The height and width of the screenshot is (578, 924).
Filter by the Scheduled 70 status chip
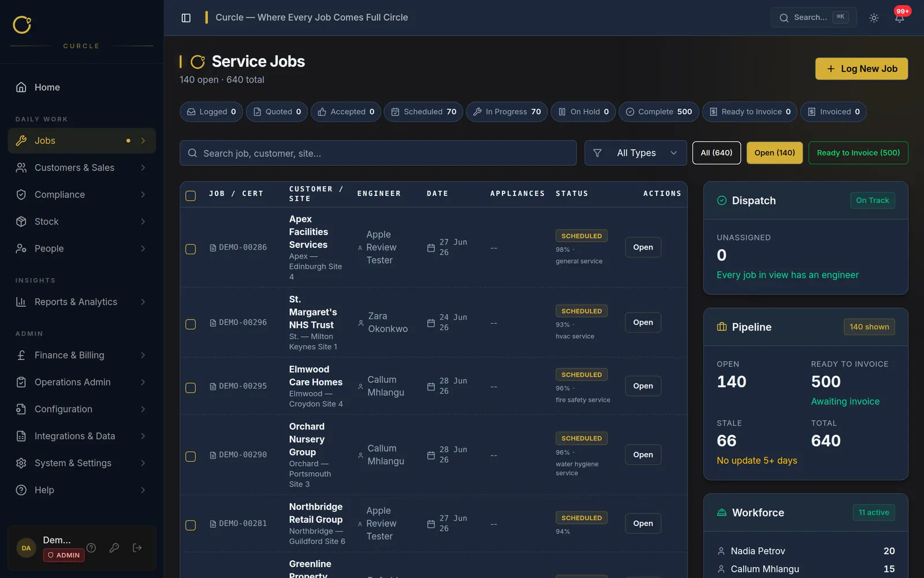pyautogui.click(x=423, y=112)
